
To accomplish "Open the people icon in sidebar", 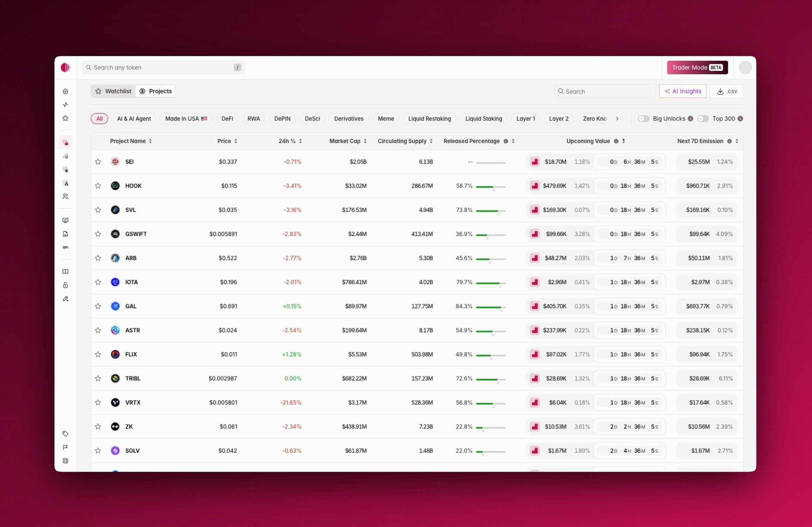I will pos(66,197).
